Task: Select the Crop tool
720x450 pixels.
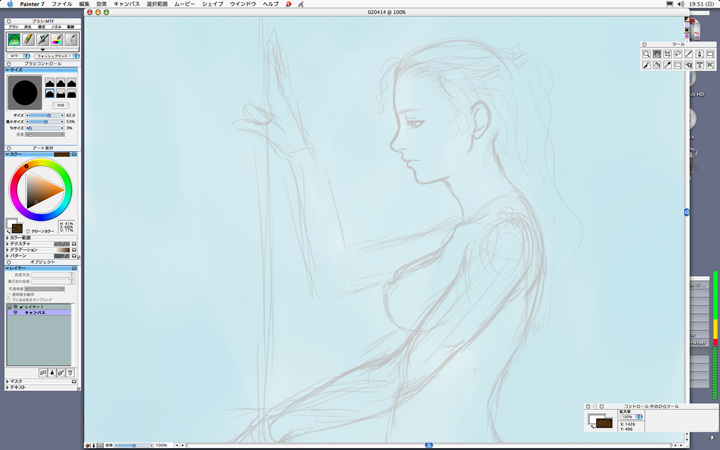Action: tap(667, 54)
